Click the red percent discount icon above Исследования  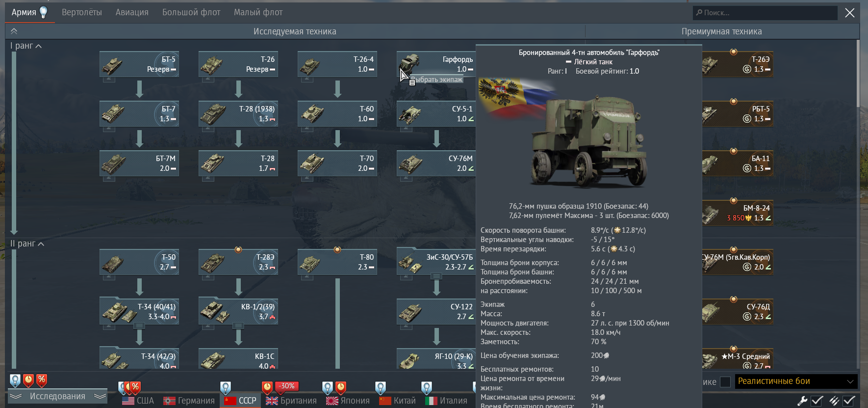pyautogui.click(x=42, y=380)
